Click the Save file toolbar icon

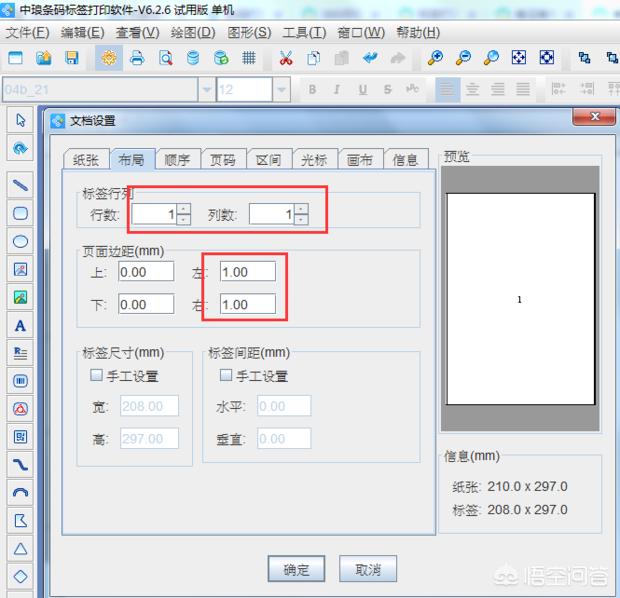[x=72, y=58]
